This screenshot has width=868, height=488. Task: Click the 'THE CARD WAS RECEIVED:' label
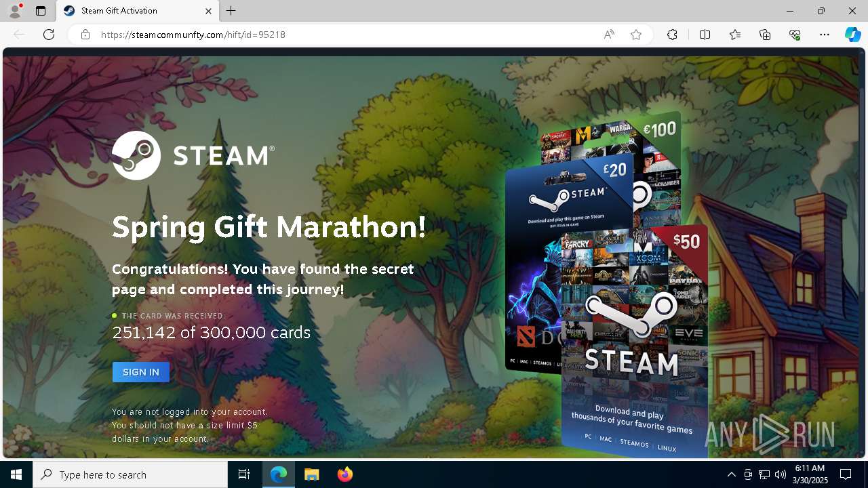(x=174, y=316)
